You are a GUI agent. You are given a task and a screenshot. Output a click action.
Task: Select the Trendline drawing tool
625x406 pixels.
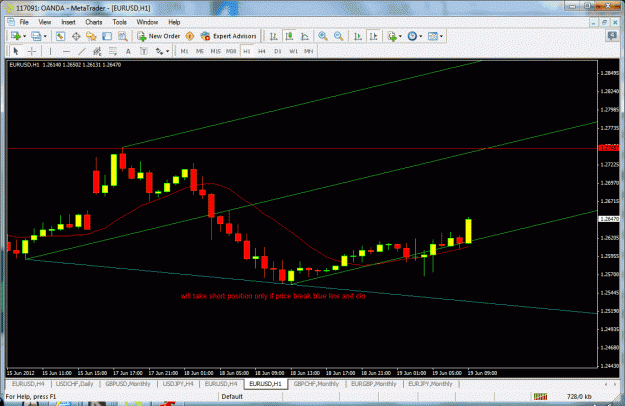82,51
